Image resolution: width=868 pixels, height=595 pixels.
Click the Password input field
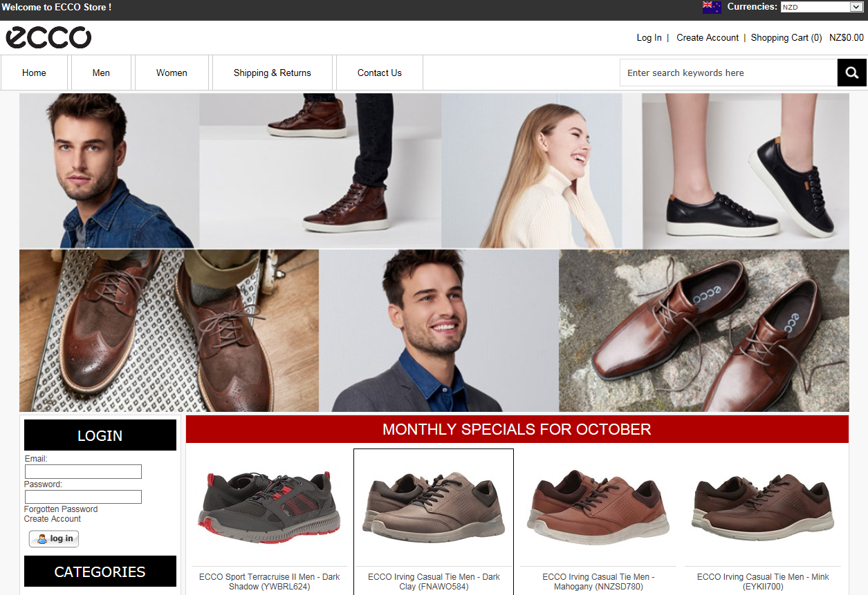point(83,497)
